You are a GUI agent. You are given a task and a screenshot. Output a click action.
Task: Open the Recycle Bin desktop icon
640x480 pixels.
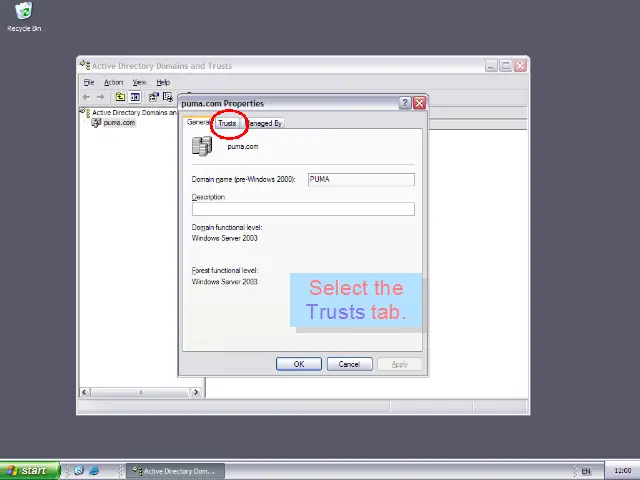(x=24, y=11)
